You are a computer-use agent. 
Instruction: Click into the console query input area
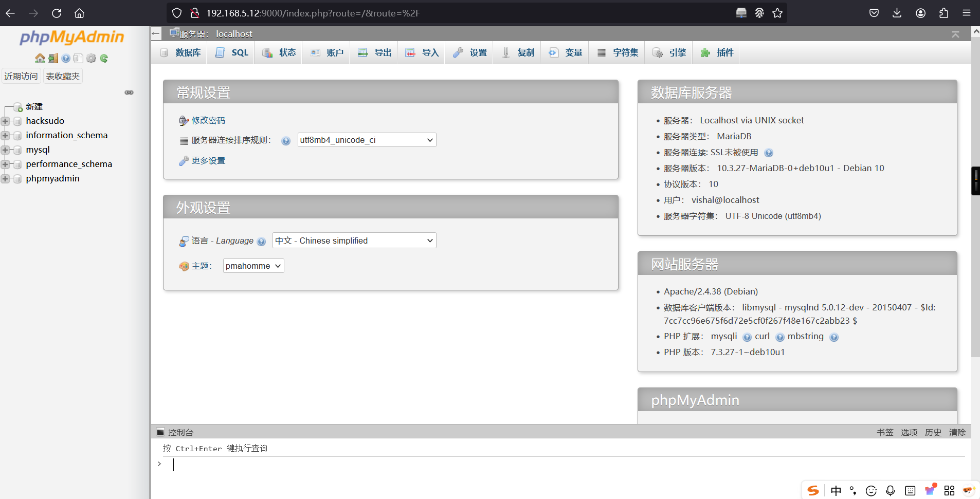tap(563, 465)
